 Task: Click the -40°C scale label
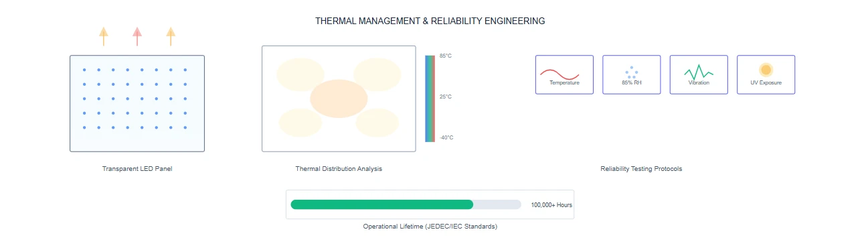[x=446, y=137]
